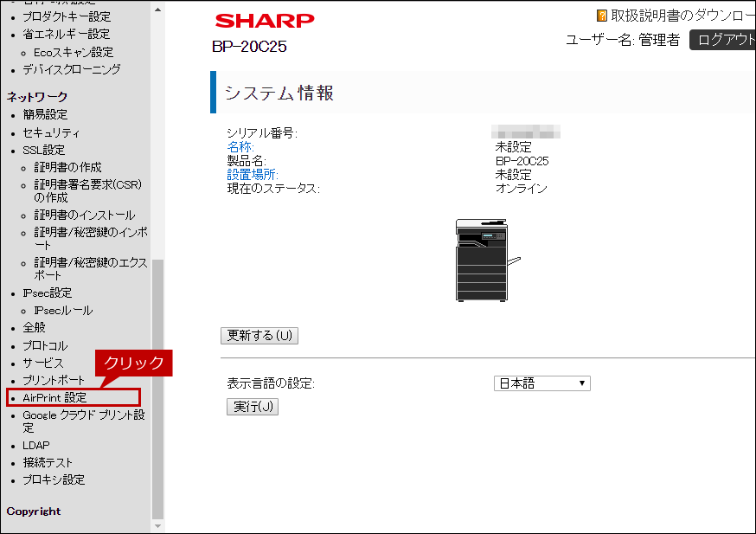Click the SHARP logo
Image resolution: width=756 pixels, height=534 pixels.
(265, 21)
